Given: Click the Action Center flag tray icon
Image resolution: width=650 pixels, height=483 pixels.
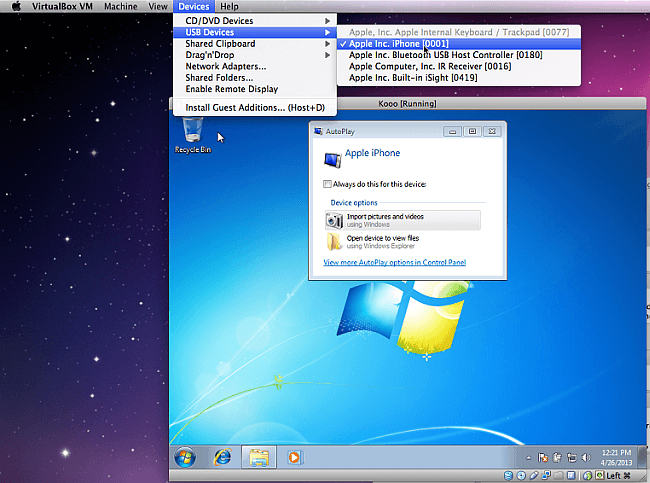Looking at the screenshot, I should click(543, 458).
